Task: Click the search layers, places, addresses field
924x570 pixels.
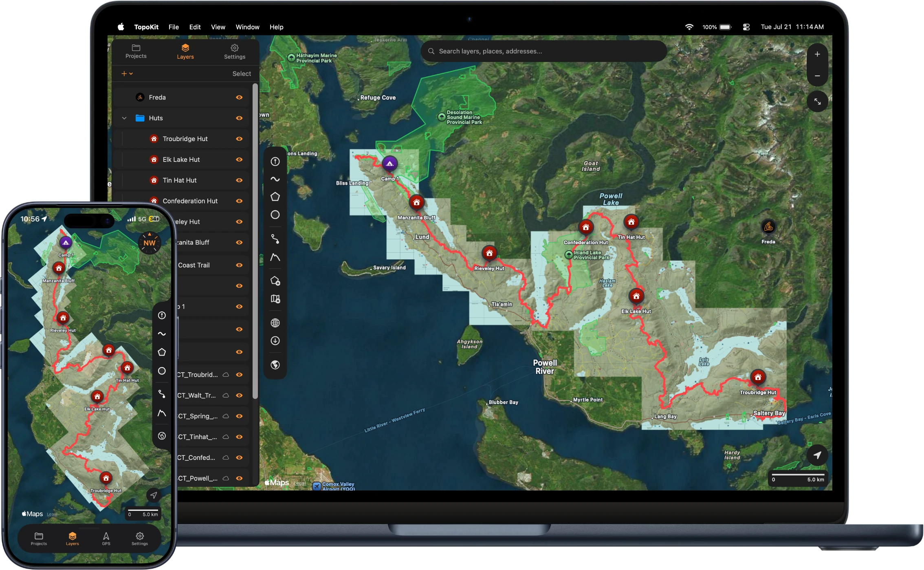Action: [543, 51]
